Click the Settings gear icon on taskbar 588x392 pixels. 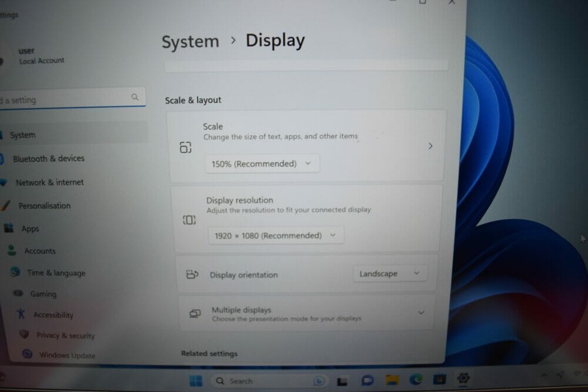point(463,378)
